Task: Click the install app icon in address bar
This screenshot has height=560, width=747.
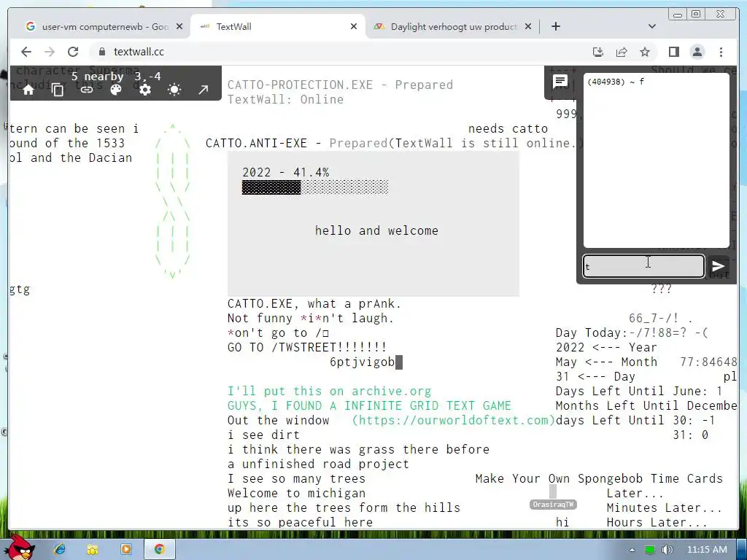Action: (598, 52)
